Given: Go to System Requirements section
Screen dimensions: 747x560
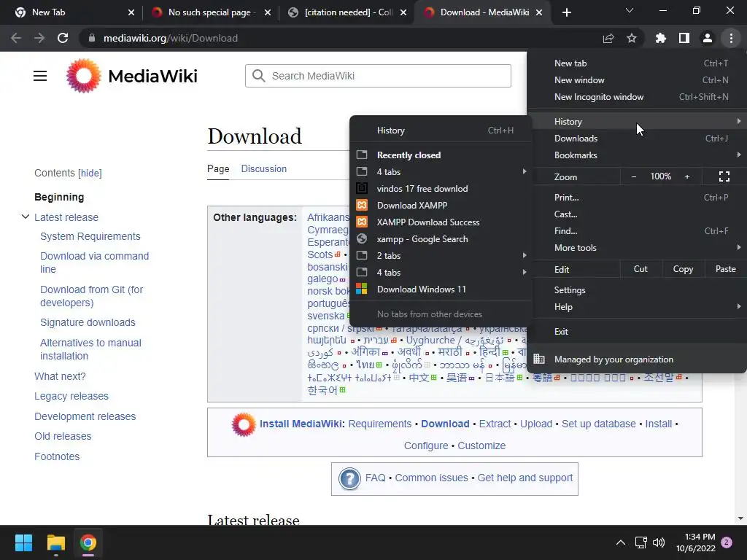Looking at the screenshot, I should tap(90, 236).
